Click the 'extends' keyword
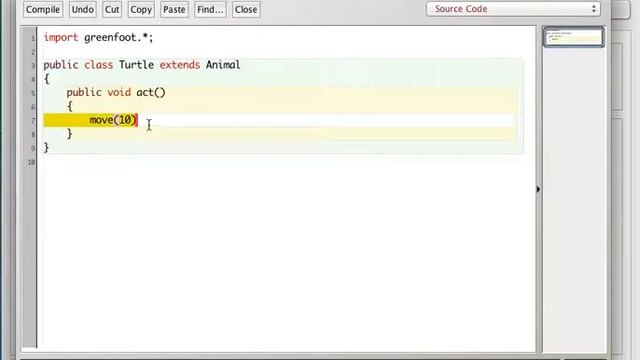 point(180,65)
